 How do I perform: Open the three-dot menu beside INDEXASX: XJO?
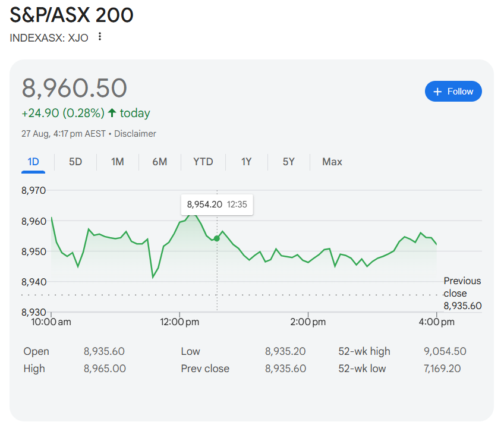100,37
